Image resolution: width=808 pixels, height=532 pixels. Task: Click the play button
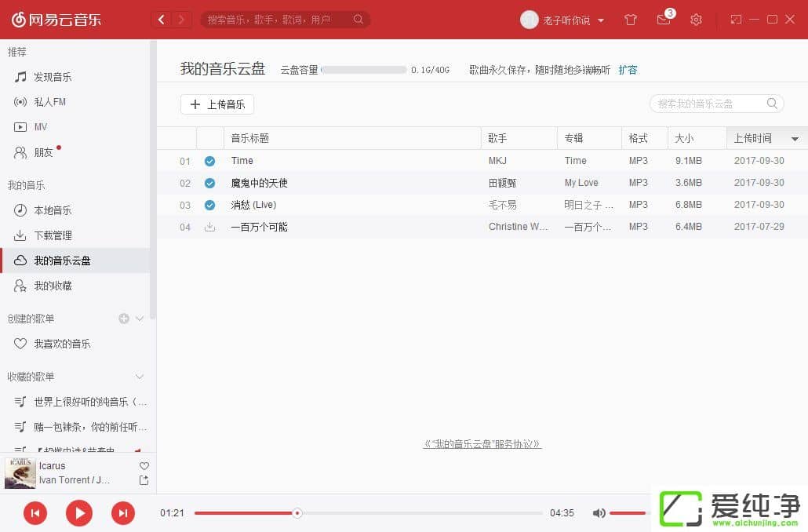click(x=78, y=513)
